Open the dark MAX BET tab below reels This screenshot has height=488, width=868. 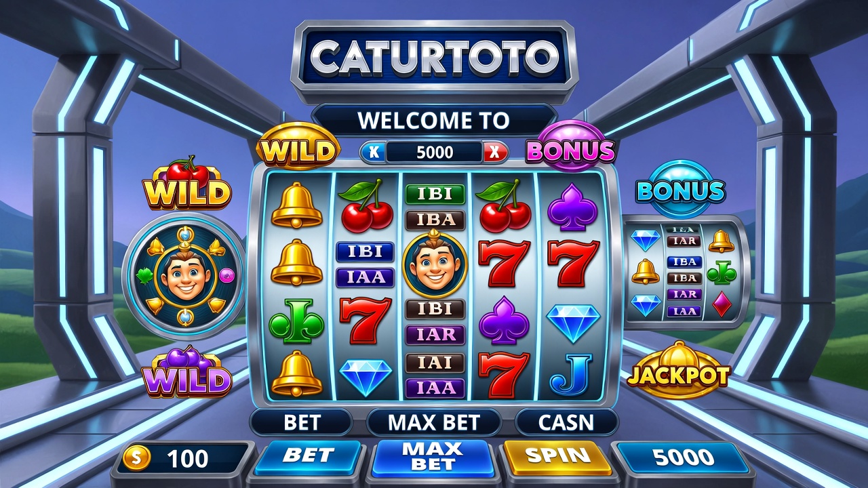(434, 422)
